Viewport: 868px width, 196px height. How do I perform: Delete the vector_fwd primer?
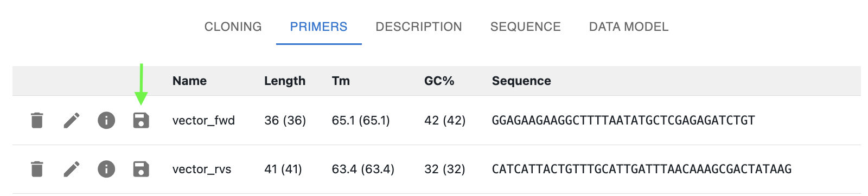pos(37,120)
